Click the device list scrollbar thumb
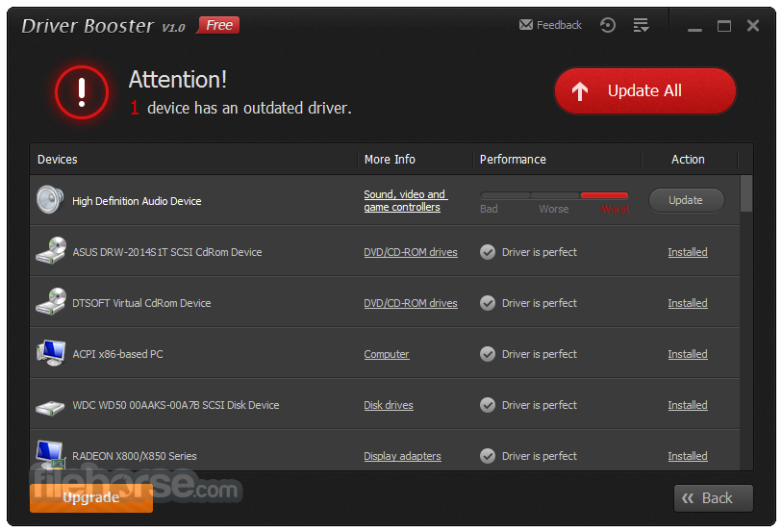Screen dimensions: 782x532 pos(746,193)
